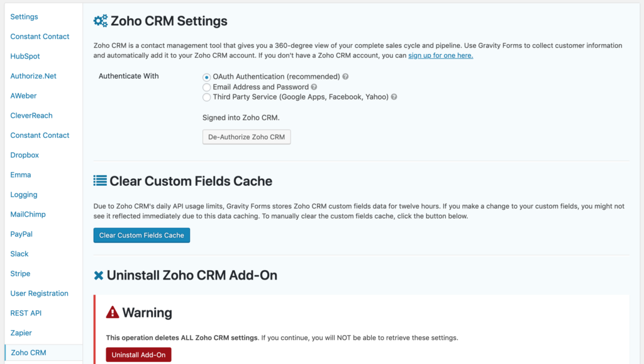Open the Stripe settings section
Image resolution: width=644 pixels, height=364 pixels.
click(20, 273)
